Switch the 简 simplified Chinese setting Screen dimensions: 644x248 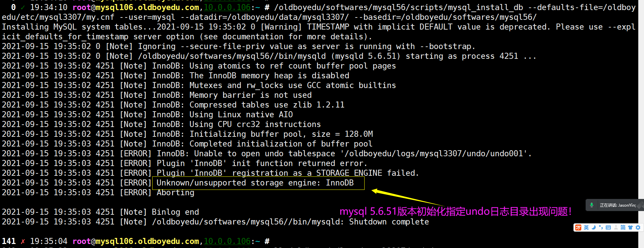point(623,228)
